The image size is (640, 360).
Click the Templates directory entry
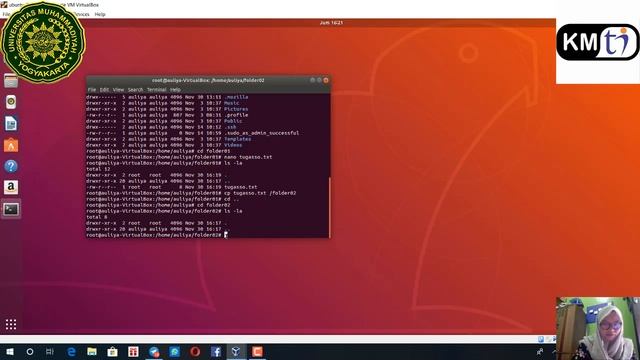pos(238,139)
